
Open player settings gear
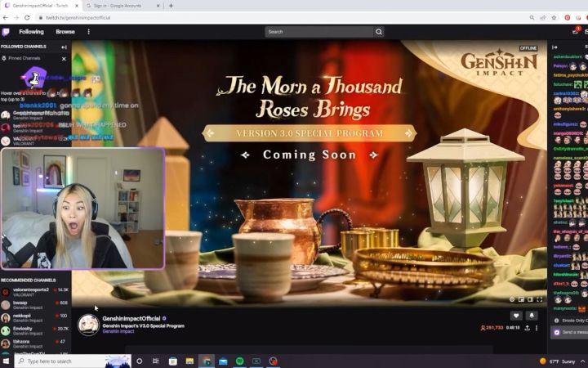click(512, 299)
